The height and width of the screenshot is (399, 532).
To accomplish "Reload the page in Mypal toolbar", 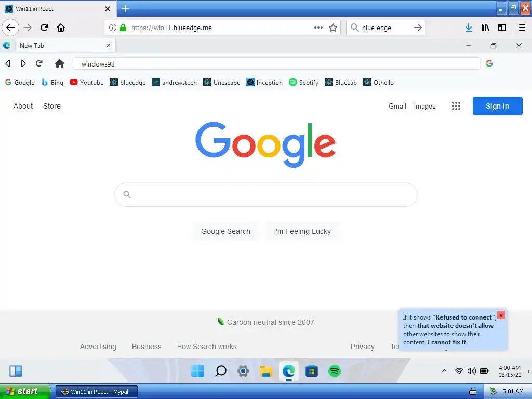I will click(x=44, y=28).
